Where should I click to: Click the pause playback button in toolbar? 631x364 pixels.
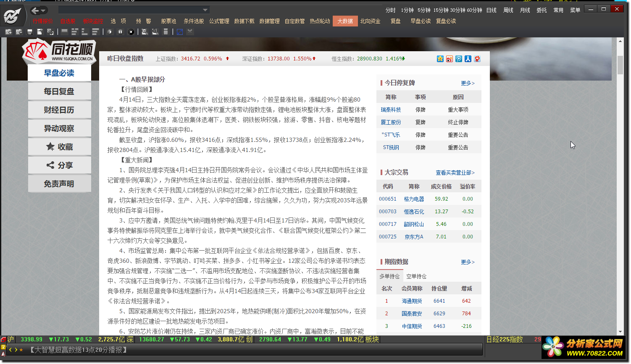(121, 31)
